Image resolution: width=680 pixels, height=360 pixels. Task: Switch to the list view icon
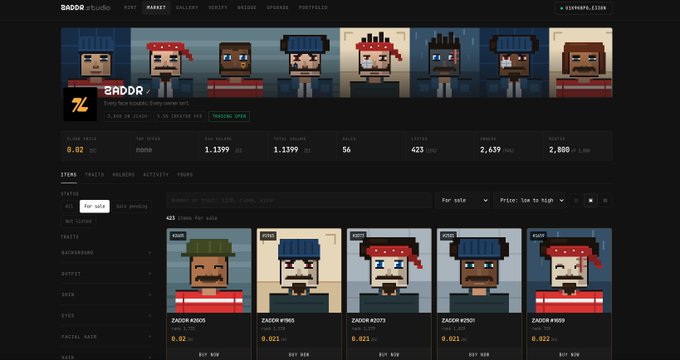[x=605, y=200]
